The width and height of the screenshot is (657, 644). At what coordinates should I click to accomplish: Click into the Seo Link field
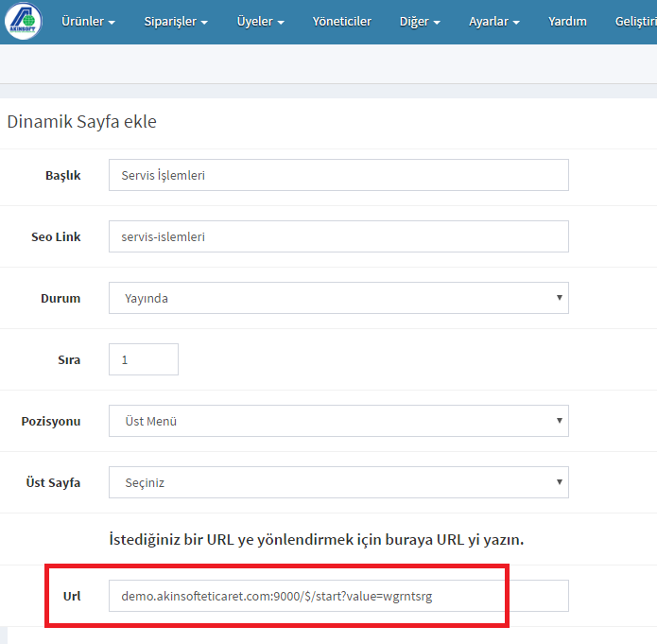coord(338,236)
